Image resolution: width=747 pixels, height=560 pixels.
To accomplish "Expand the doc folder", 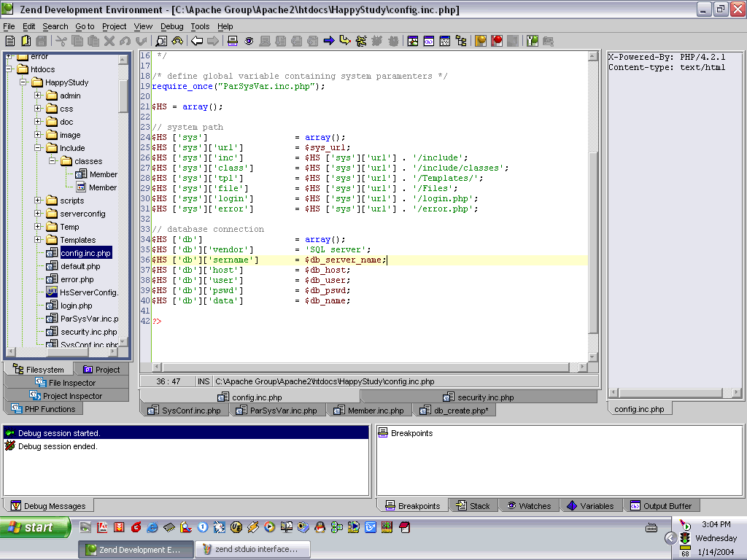I will point(38,122).
